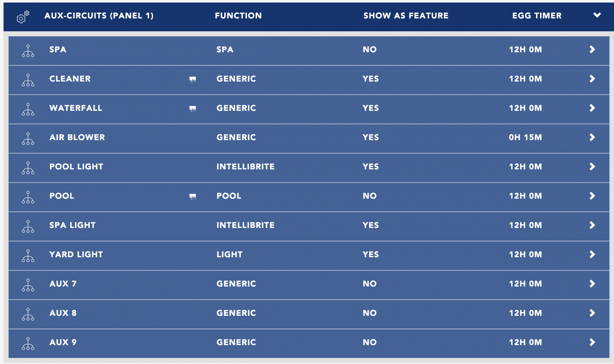Select the WATERFALL circuit name

point(76,108)
